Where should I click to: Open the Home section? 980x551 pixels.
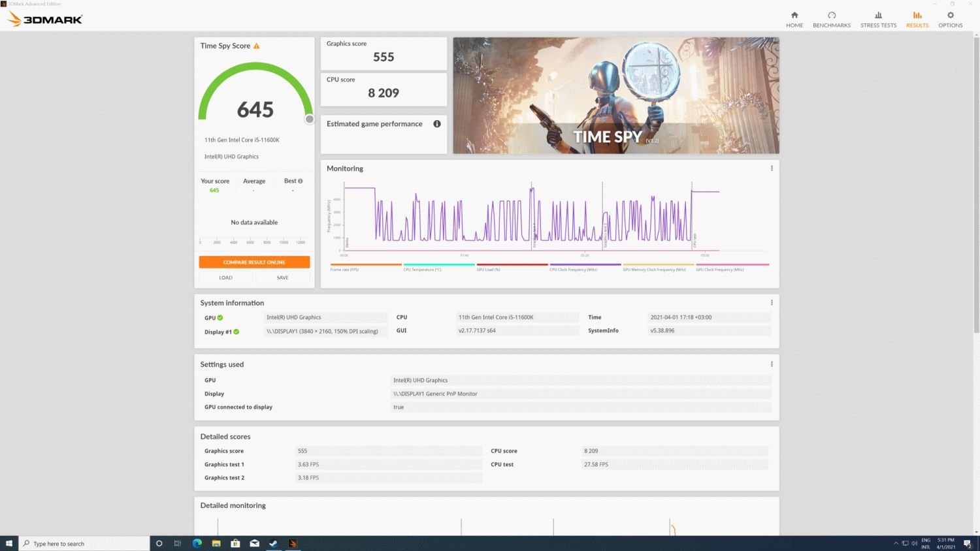point(794,19)
